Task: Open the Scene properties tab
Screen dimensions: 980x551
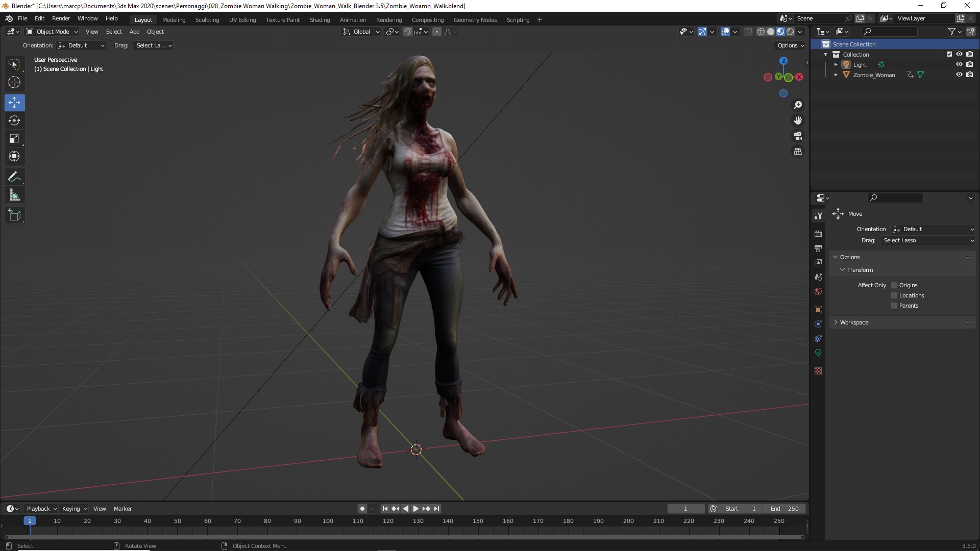Action: click(818, 277)
